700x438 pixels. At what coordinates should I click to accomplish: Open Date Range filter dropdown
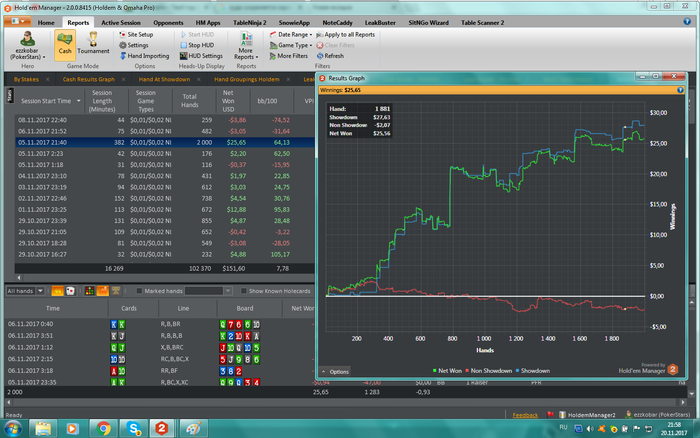290,34
